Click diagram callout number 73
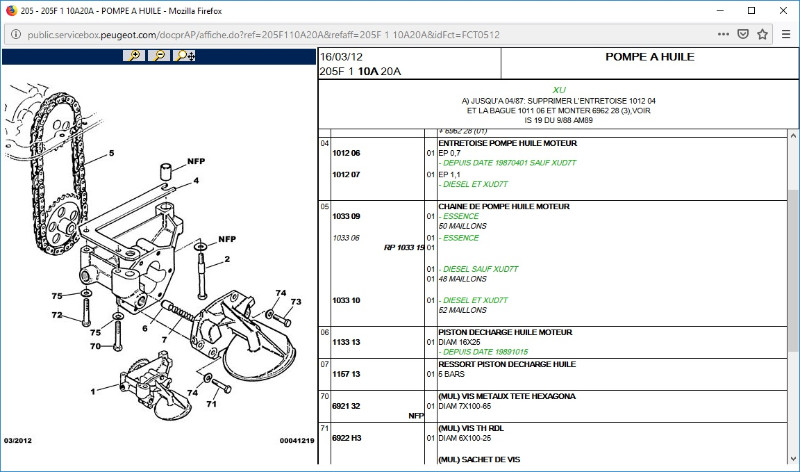 (296, 302)
